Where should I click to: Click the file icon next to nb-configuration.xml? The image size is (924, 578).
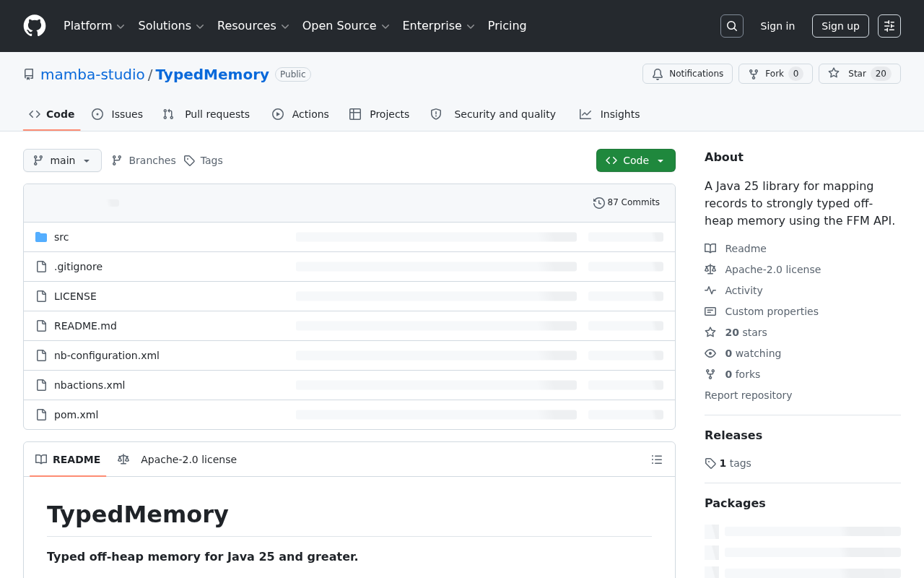coord(41,355)
